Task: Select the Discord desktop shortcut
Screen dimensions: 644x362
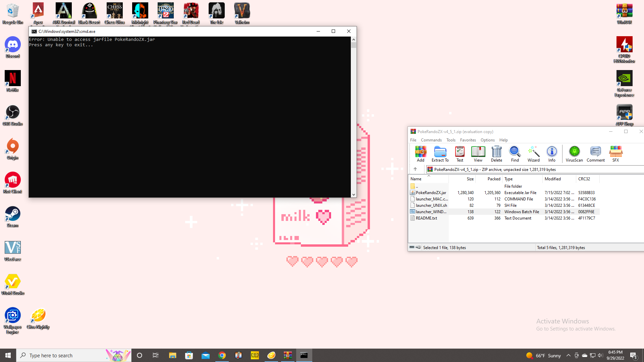Action: [13, 48]
